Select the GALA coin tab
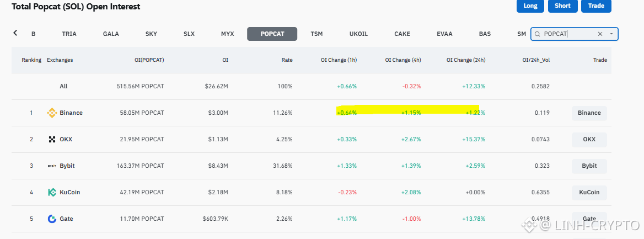The width and height of the screenshot is (644, 239). [111, 34]
